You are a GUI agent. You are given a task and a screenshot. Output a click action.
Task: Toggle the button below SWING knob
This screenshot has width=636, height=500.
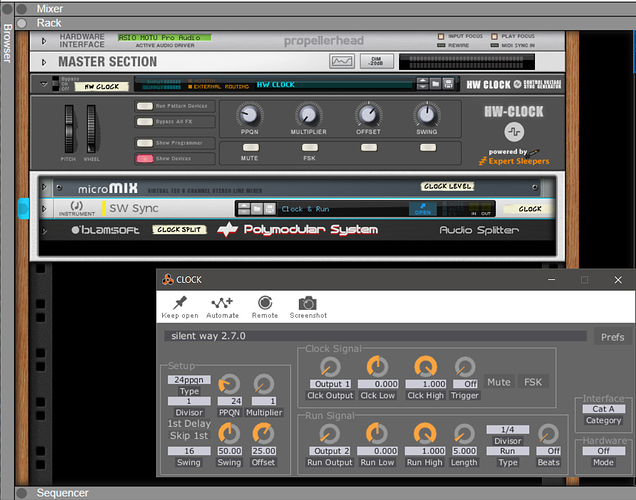pyautogui.click(x=428, y=147)
